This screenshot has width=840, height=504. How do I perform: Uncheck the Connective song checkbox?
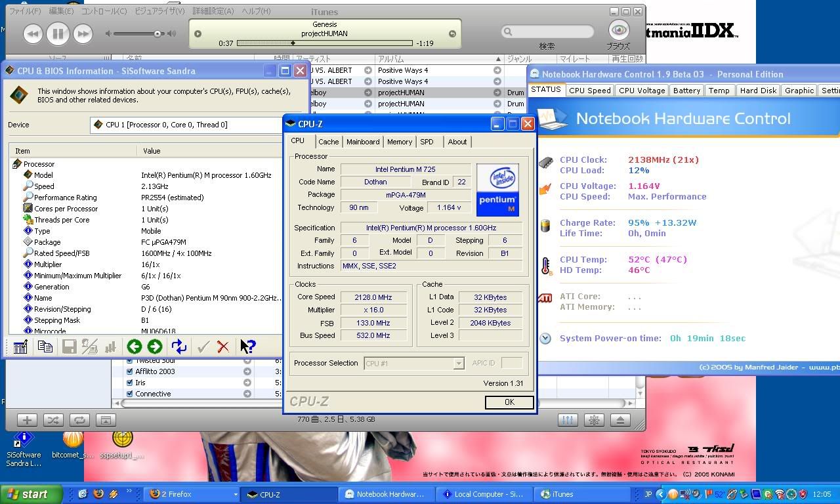pos(129,394)
